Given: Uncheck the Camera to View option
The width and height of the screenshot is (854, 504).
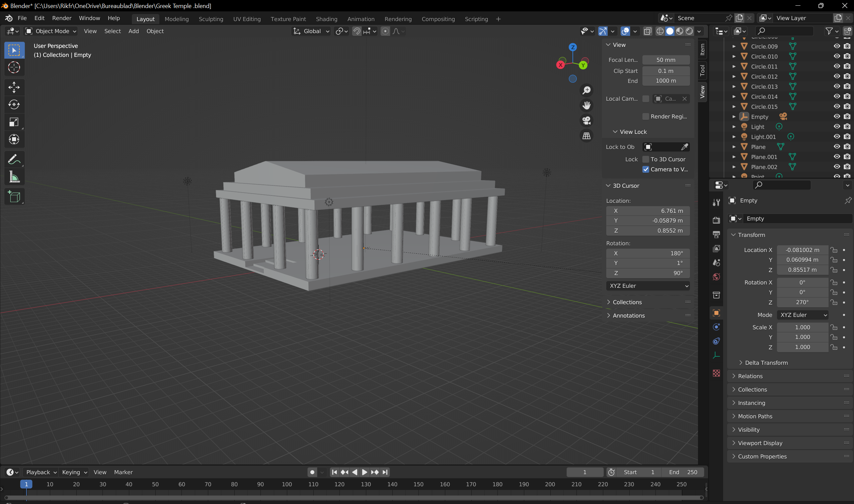Looking at the screenshot, I should (x=646, y=169).
